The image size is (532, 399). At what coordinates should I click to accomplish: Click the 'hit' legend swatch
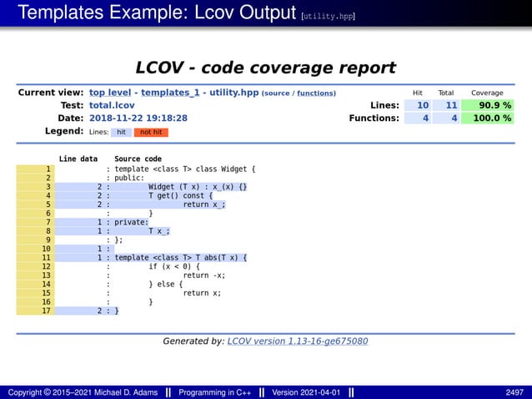coord(121,132)
